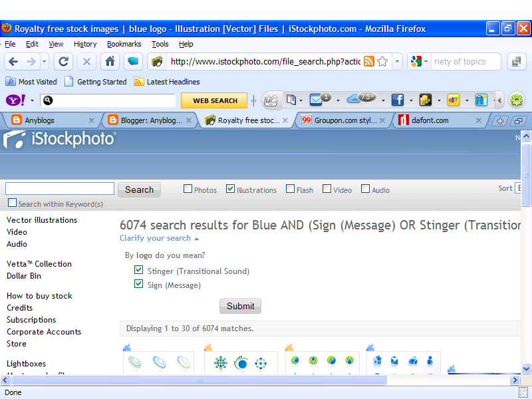Click the Stop loading X button

point(86,61)
